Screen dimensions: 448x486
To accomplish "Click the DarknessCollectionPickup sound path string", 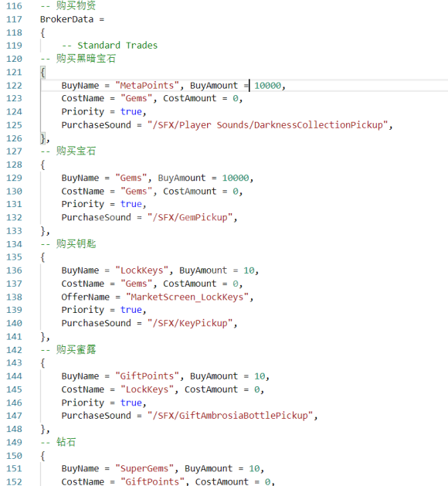I will click(x=268, y=125).
